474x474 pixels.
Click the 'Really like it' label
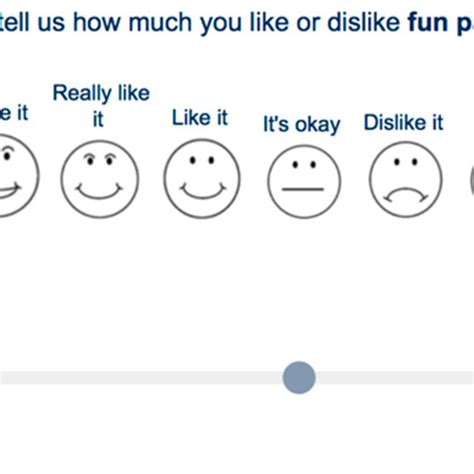click(101, 105)
